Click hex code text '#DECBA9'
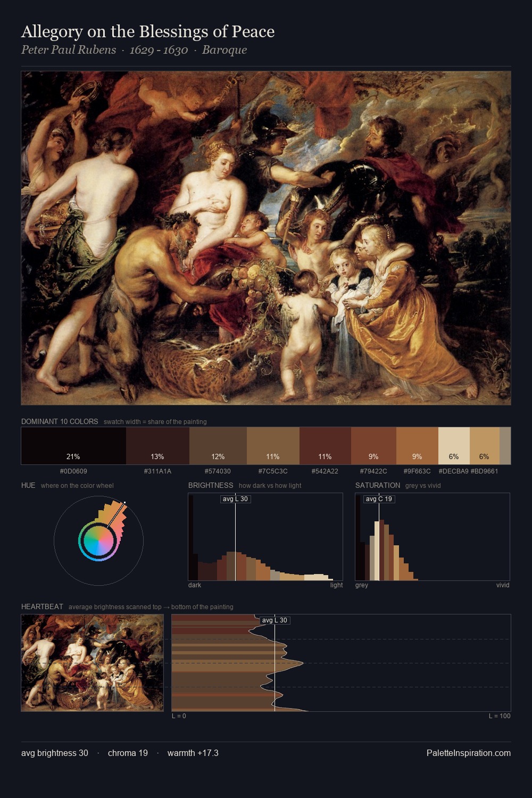The height and width of the screenshot is (798, 532). [453, 471]
